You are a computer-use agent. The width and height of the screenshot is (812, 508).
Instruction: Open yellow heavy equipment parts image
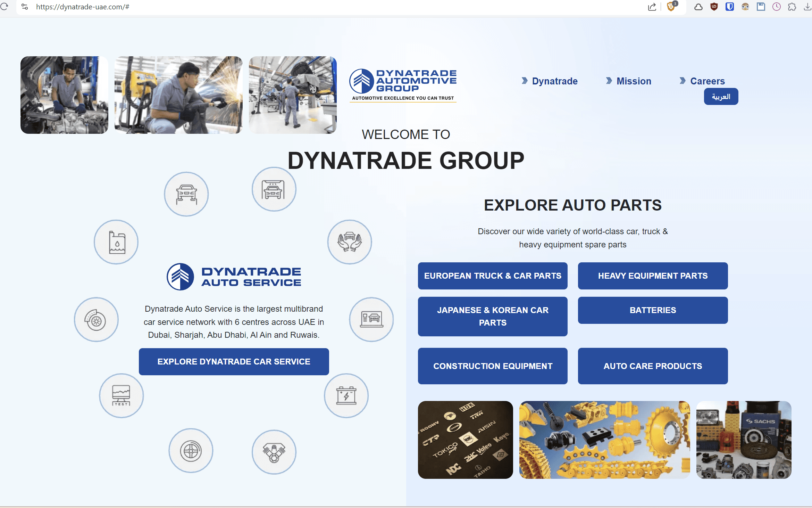point(604,440)
